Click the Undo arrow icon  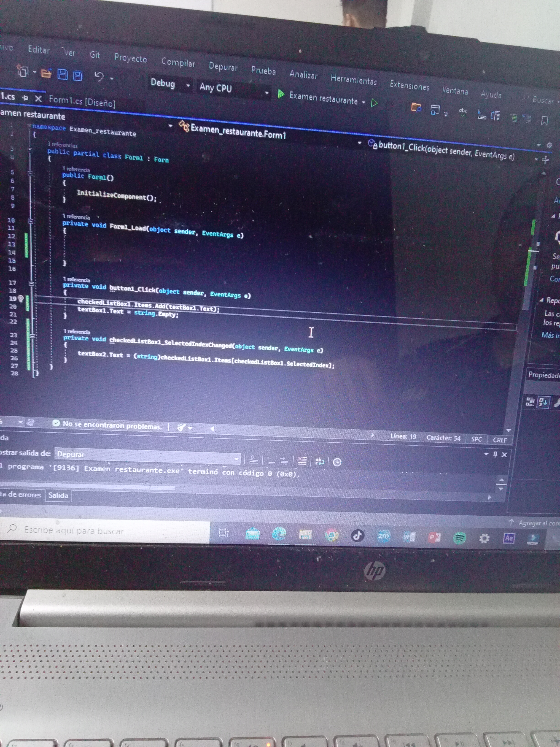pos(99,77)
